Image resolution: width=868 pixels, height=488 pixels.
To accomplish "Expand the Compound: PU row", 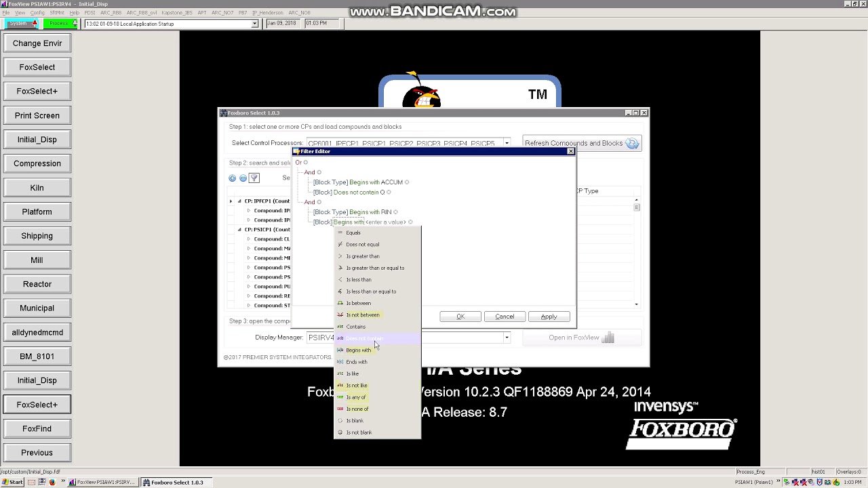I will pos(249,287).
